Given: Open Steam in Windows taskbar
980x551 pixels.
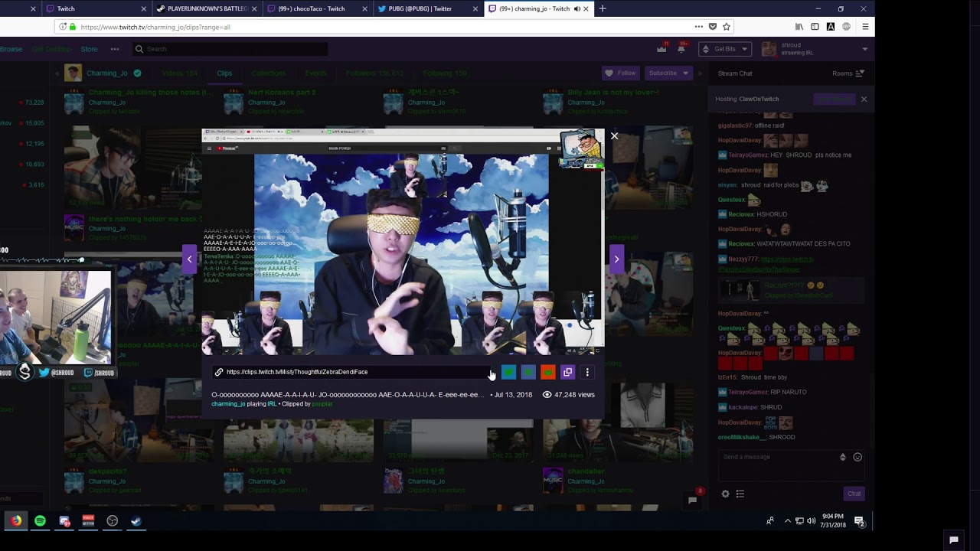Looking at the screenshot, I should click(x=136, y=521).
